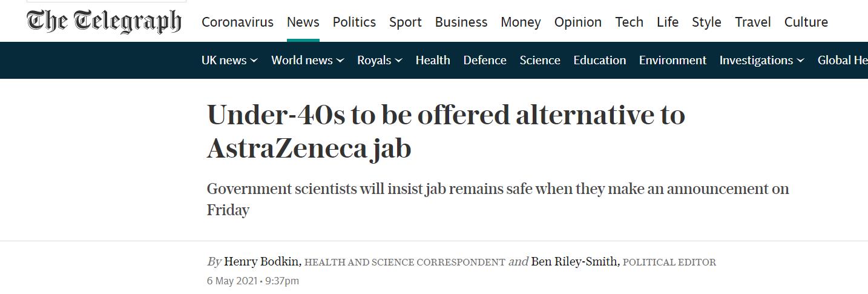
Task: Open the Environment subsection
Action: click(672, 60)
